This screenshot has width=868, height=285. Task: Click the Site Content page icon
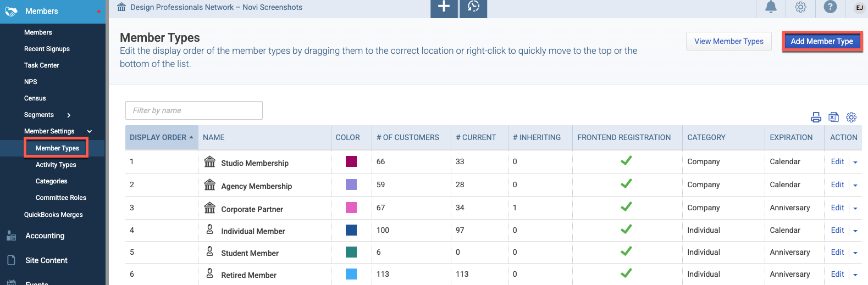(x=11, y=260)
